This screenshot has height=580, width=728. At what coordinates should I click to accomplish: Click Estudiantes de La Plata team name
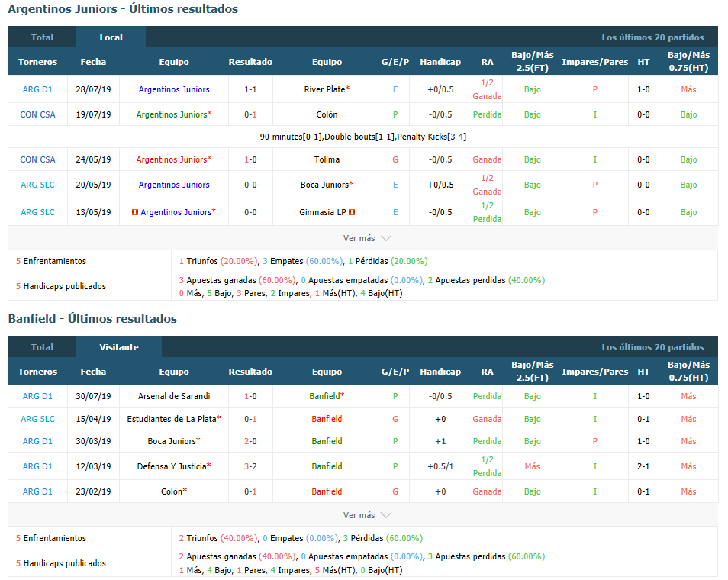(x=172, y=419)
